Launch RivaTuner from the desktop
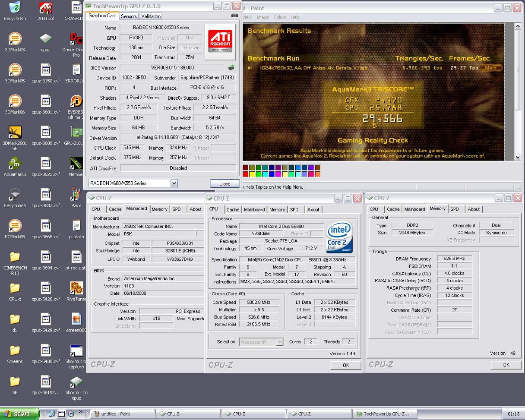 [76, 291]
